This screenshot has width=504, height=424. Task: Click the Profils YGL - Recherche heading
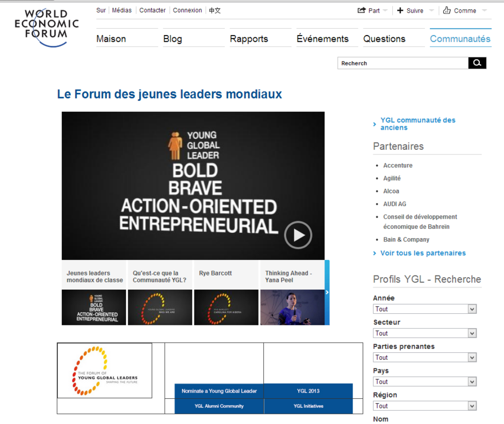point(427,279)
